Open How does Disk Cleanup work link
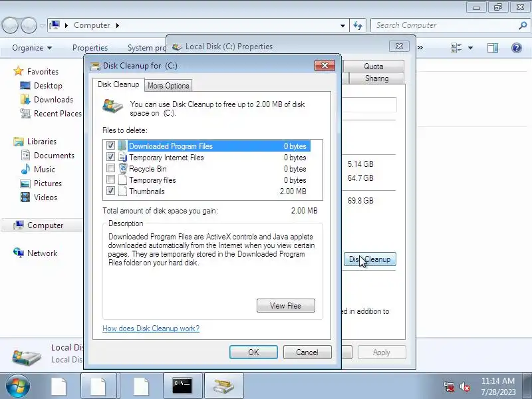This screenshot has width=532, height=399. 151,329
